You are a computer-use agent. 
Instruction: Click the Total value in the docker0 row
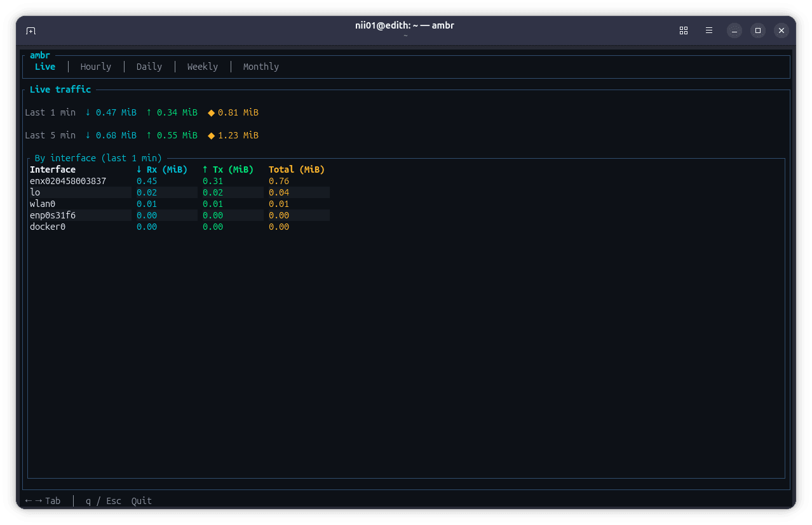coord(279,227)
